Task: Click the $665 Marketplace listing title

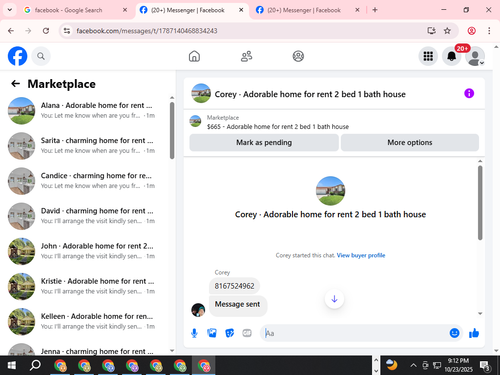Action: pyautogui.click(x=278, y=127)
